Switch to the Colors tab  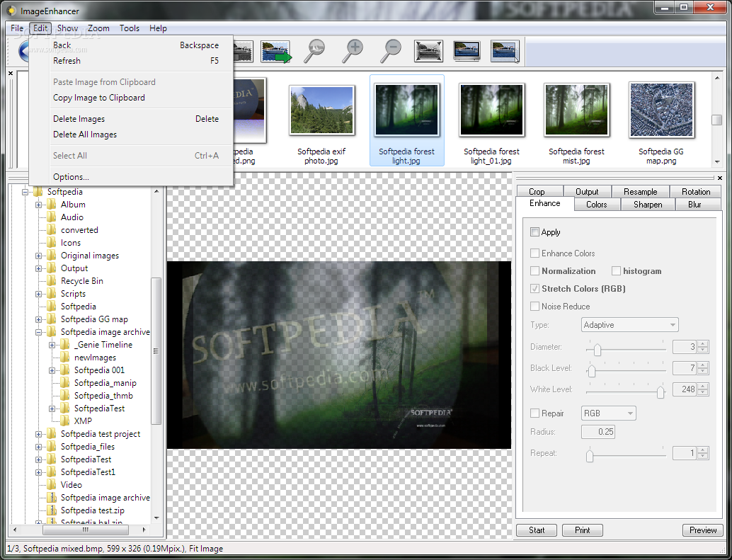[x=597, y=205]
